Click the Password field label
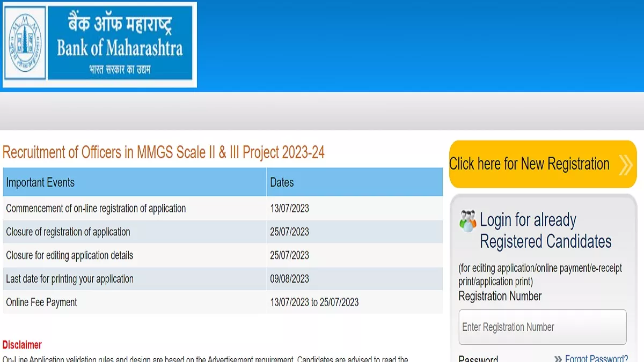Image resolution: width=644 pixels, height=362 pixels. click(478, 359)
